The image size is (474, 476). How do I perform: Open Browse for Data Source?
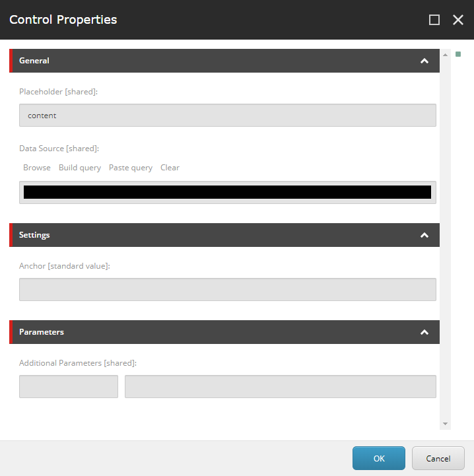coord(37,168)
